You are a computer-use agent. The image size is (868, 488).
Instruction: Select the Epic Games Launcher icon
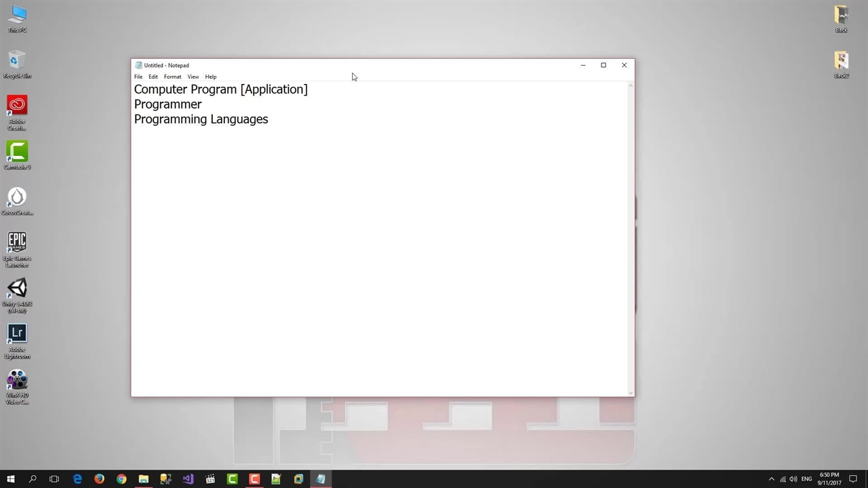(17, 243)
